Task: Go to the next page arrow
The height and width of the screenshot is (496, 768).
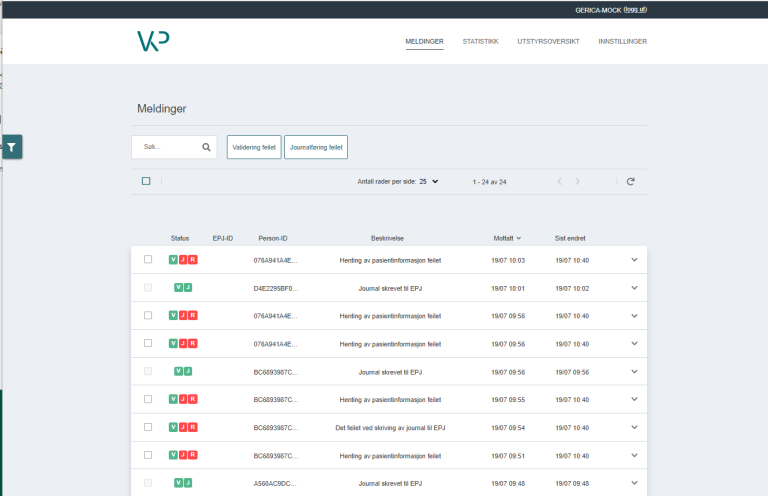Action: coord(577,181)
